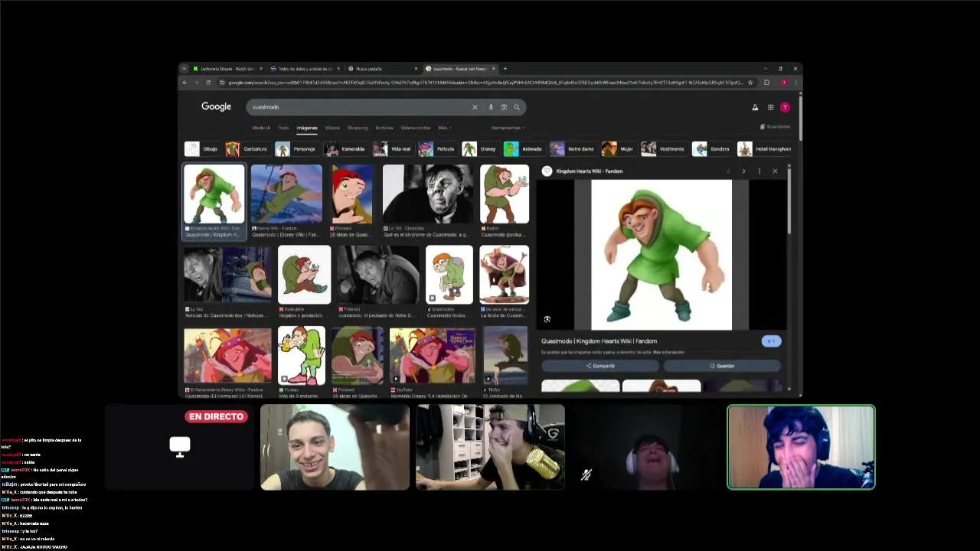This screenshot has width=980, height=551.
Task: Click the Kingdom Hearts Wiki source favicon
Action: tap(547, 171)
